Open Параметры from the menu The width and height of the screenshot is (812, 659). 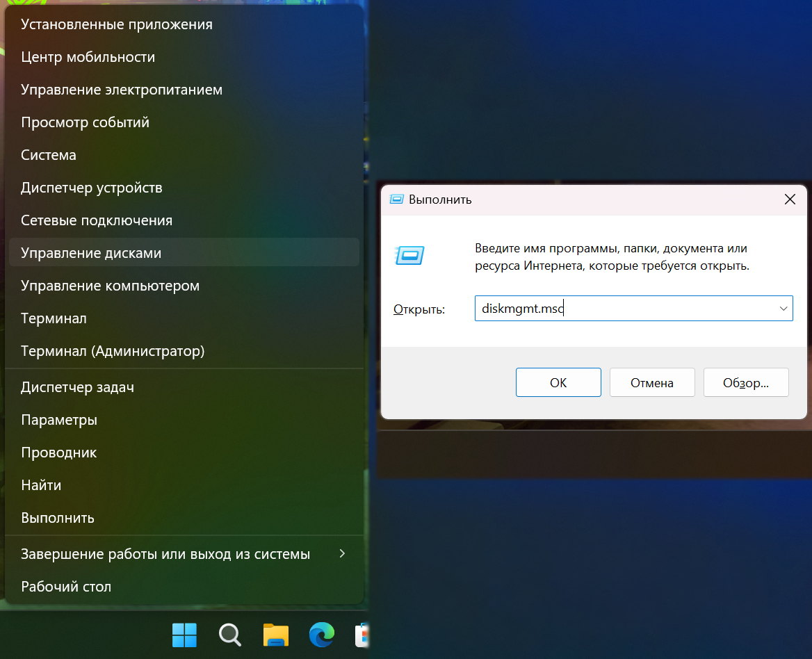click(184, 419)
